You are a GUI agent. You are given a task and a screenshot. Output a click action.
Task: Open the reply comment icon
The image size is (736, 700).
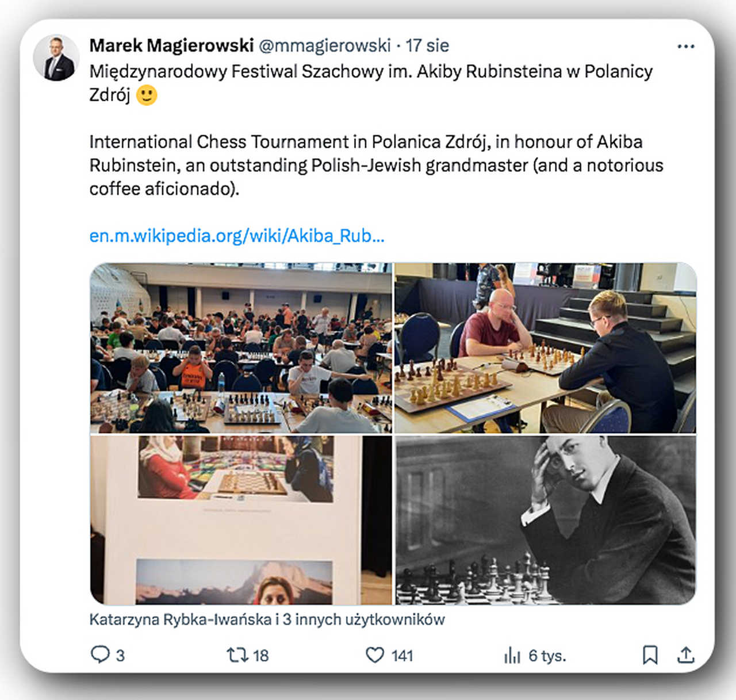tap(100, 655)
